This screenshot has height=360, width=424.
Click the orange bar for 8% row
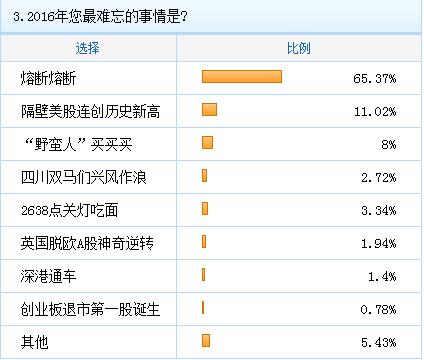[207, 142]
